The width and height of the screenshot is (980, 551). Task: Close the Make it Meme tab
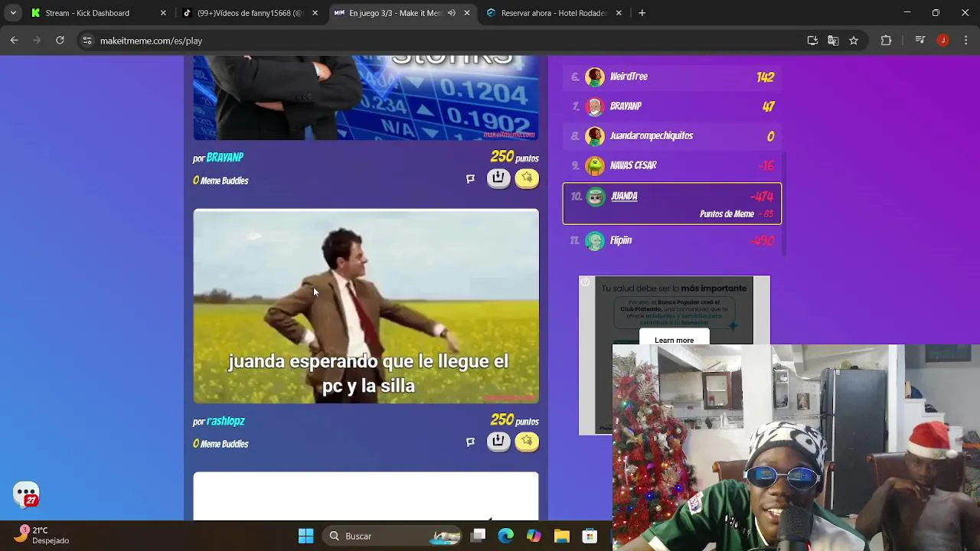(467, 13)
